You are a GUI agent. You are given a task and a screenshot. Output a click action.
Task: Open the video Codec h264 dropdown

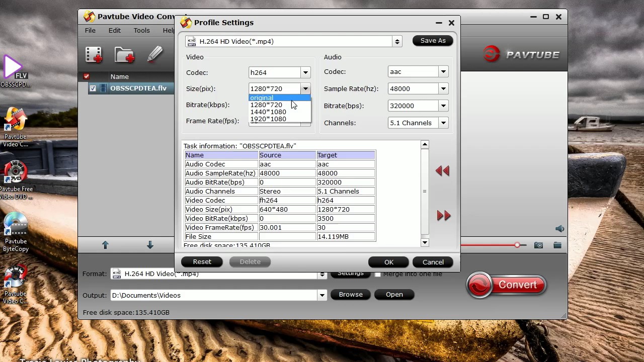[x=305, y=72]
